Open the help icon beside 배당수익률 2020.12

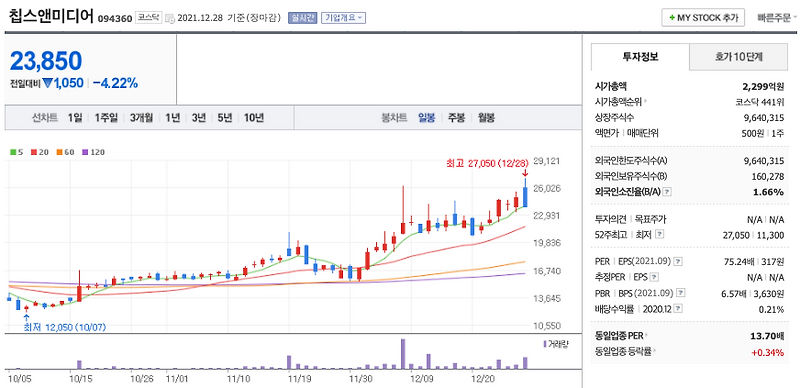[x=679, y=309]
